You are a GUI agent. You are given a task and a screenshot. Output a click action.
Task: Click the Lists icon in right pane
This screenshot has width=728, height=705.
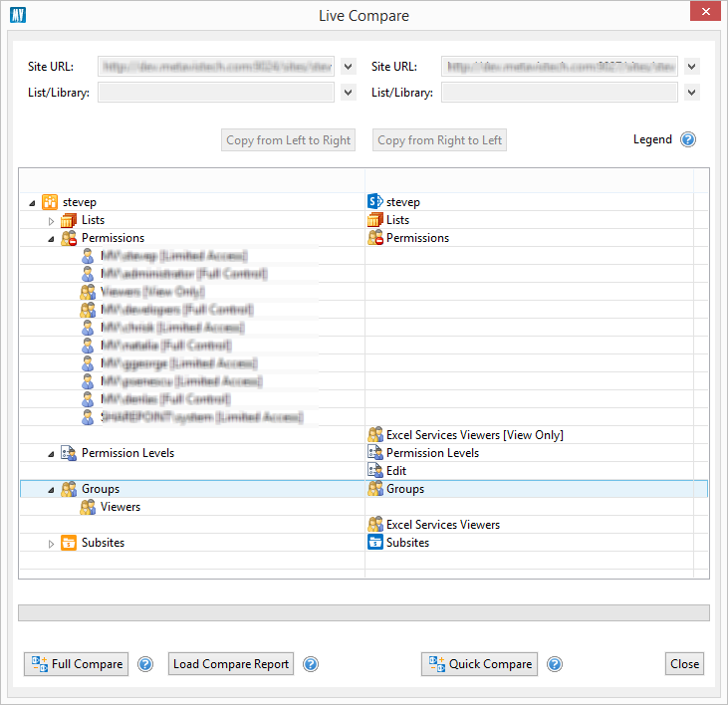(374, 220)
